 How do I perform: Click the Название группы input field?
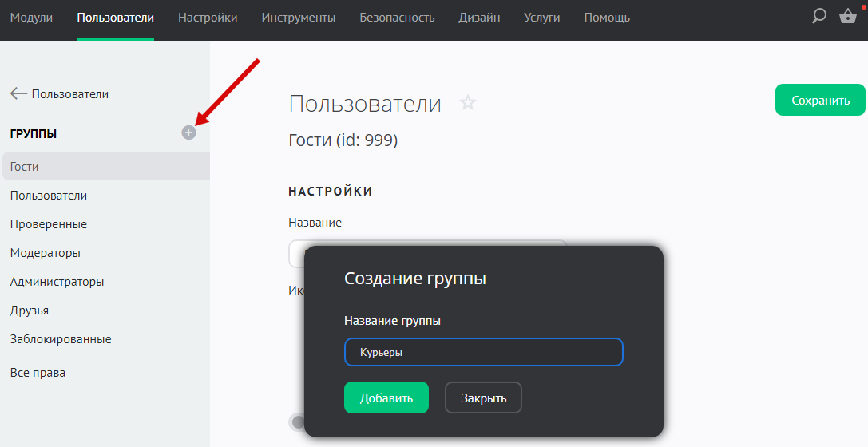click(483, 352)
